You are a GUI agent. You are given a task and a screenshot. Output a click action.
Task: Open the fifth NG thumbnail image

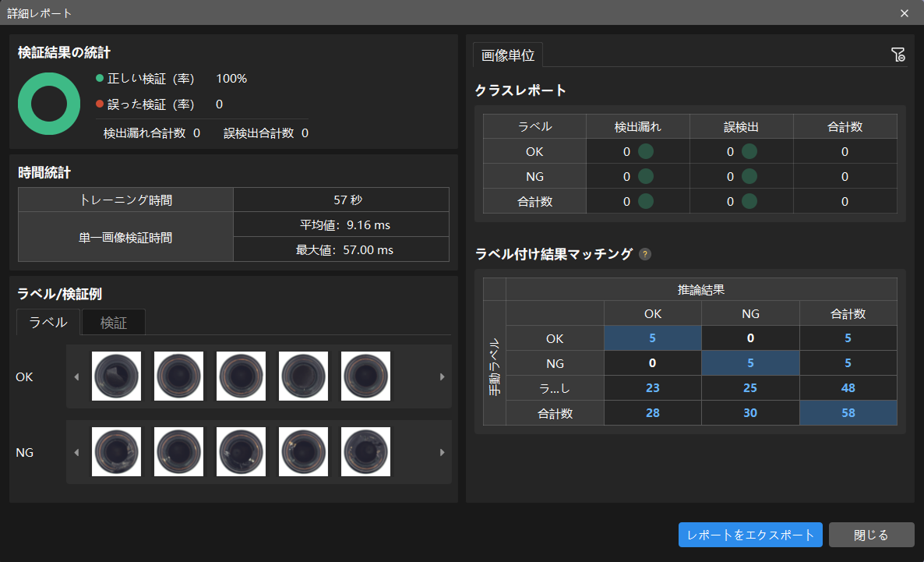[365, 452]
